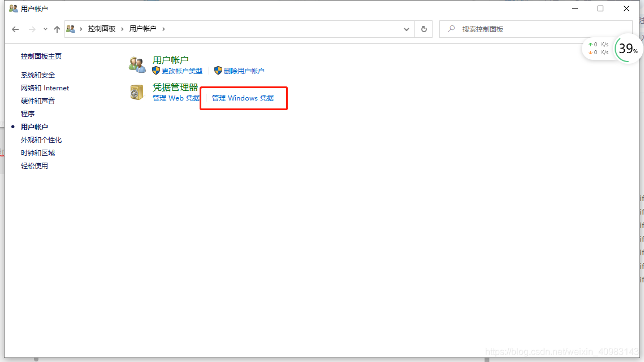Click the 39% memory usage widget
This screenshot has height=362, width=644.
coord(628,49)
